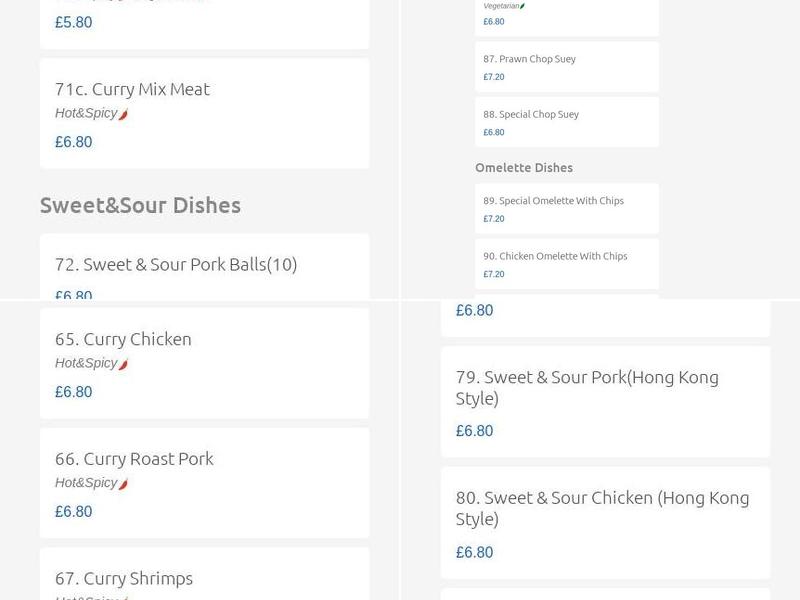800x600 pixels.
Task: Click the "Omelette Dishes" section header
Action: click(525, 167)
